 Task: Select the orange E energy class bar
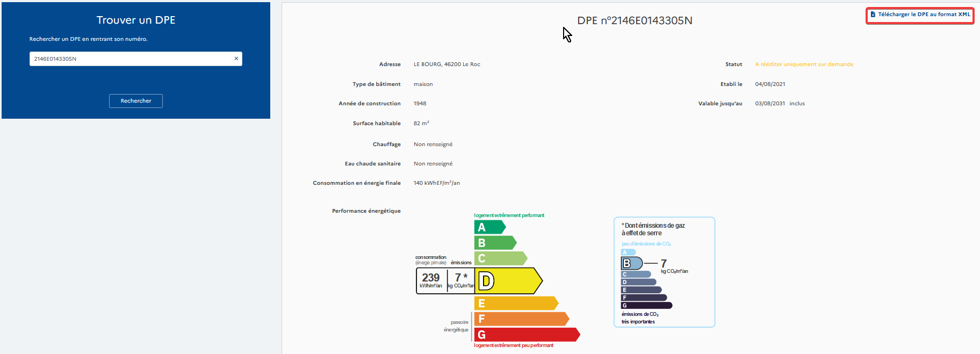(x=516, y=304)
